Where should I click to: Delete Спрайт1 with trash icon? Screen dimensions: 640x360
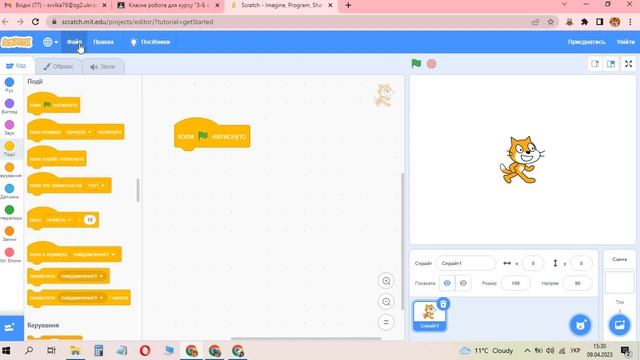click(443, 304)
